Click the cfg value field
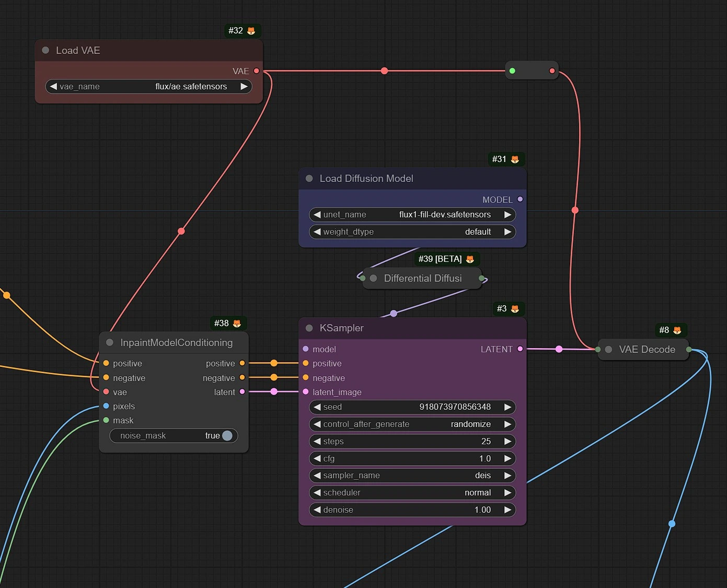The width and height of the screenshot is (727, 588). (412, 458)
